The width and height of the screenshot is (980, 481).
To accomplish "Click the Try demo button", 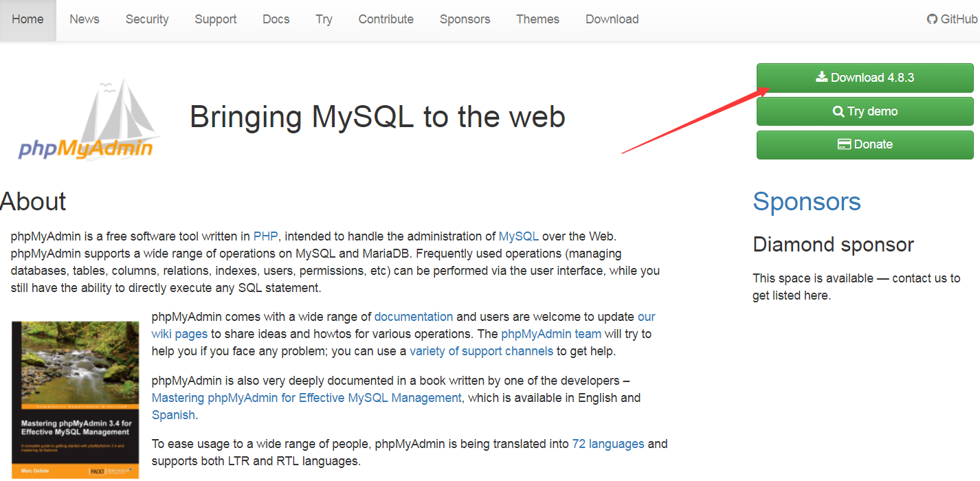I will tap(865, 111).
